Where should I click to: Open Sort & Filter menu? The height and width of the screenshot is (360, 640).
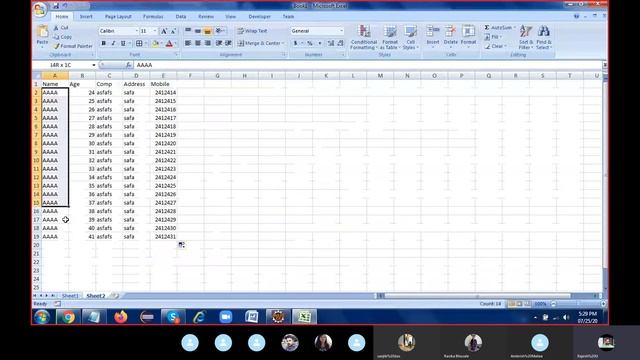(x=526, y=37)
